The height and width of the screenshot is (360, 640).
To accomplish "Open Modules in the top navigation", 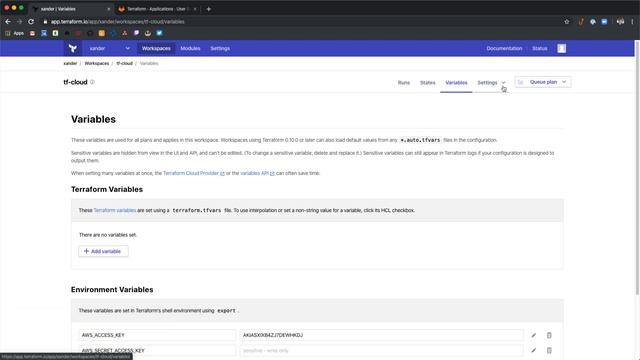I will pos(190,48).
